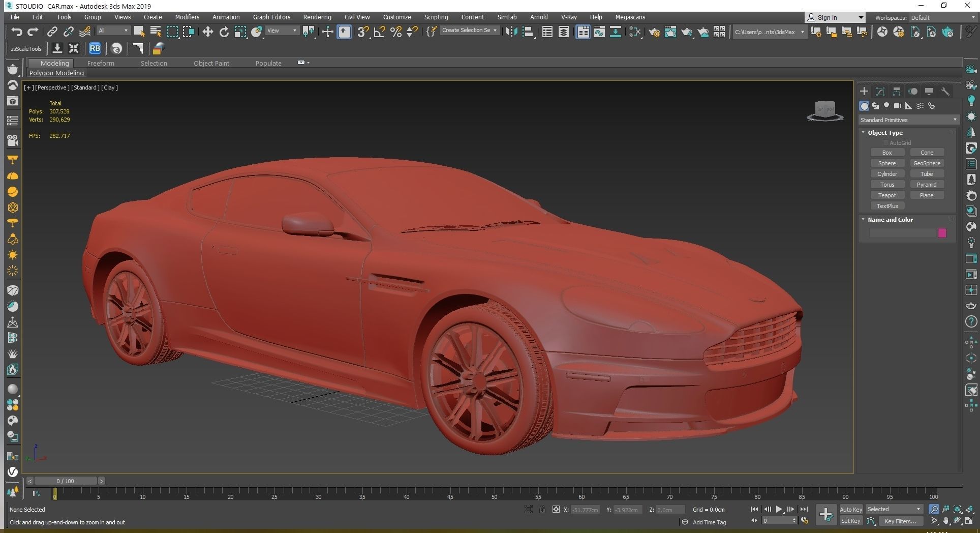Screen dimensions: 980x533
Task: Switch to the Object Paint ribbon tab
Action: 211,63
